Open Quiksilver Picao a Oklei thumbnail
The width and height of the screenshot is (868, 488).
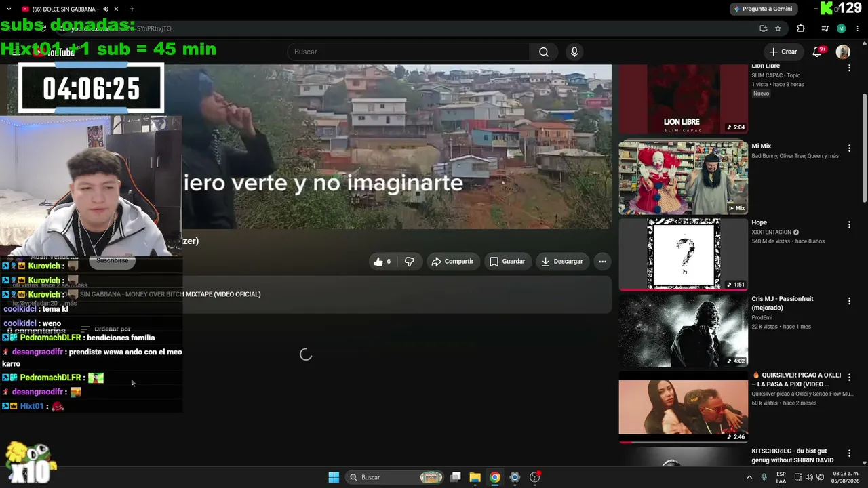point(683,407)
